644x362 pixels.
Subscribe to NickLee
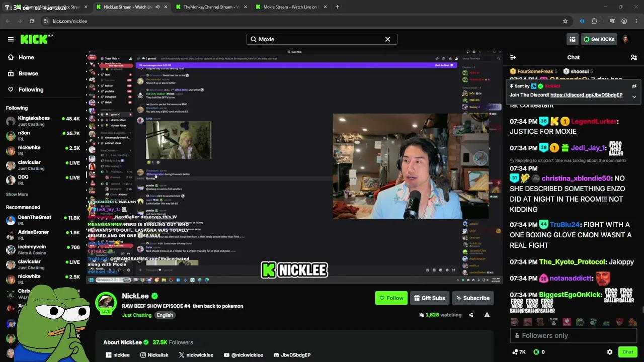pyautogui.click(x=472, y=298)
